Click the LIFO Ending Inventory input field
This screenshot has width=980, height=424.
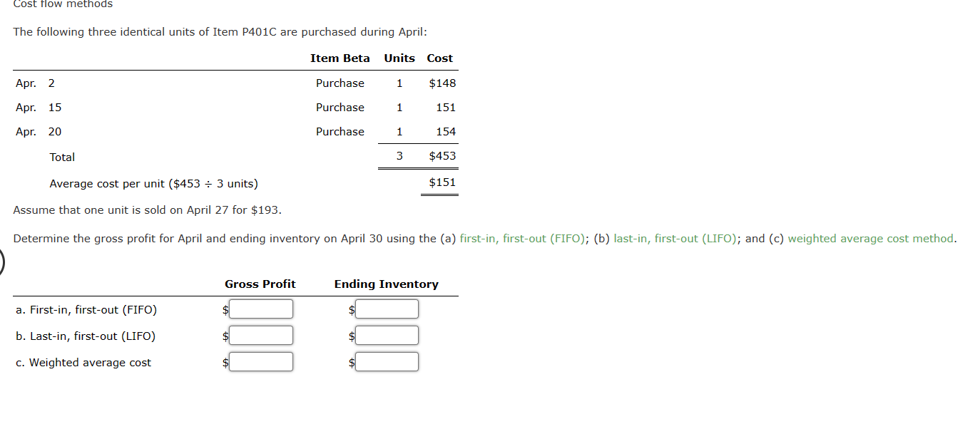pyautogui.click(x=386, y=335)
